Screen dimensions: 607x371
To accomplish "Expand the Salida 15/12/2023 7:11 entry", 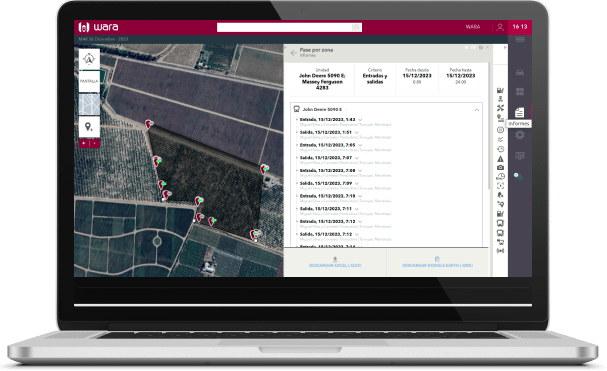I will point(357,209).
